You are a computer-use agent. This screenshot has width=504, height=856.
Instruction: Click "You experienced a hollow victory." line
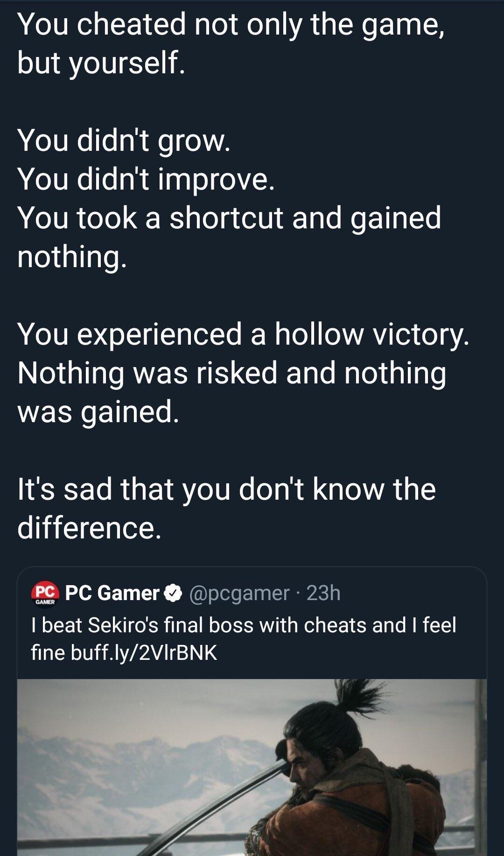coord(243,334)
